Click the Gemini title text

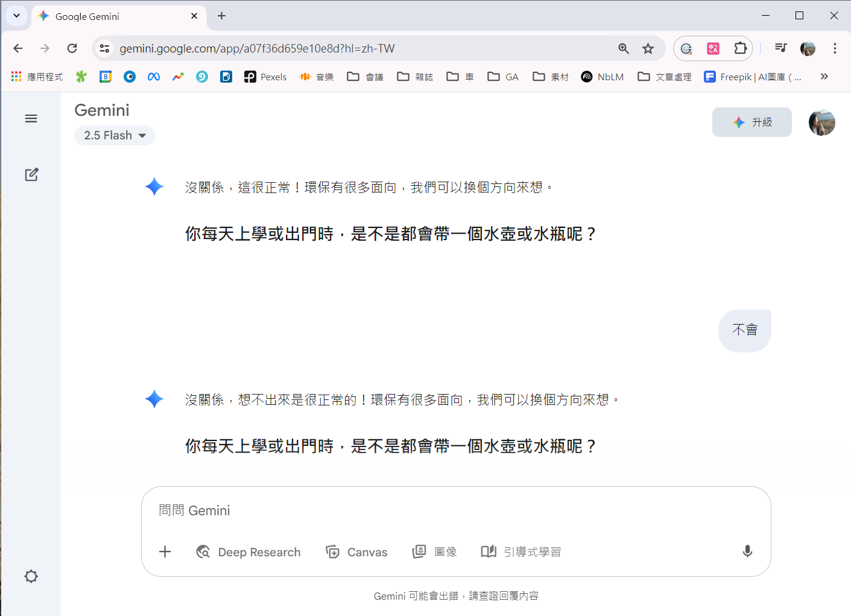tap(102, 110)
